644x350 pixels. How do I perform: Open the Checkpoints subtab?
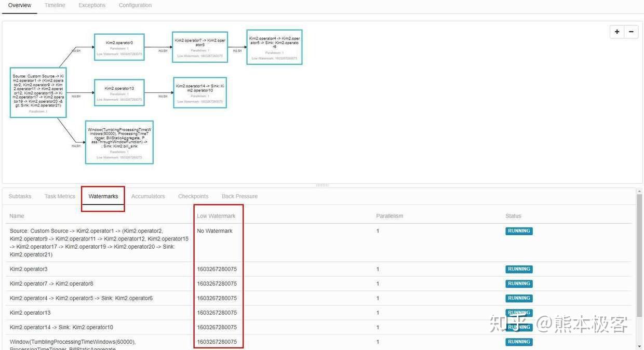click(x=193, y=196)
